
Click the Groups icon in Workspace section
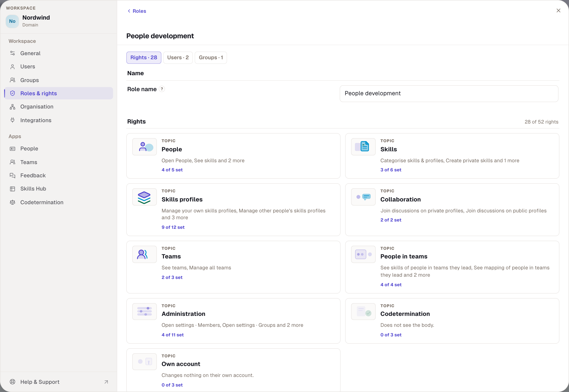click(13, 80)
